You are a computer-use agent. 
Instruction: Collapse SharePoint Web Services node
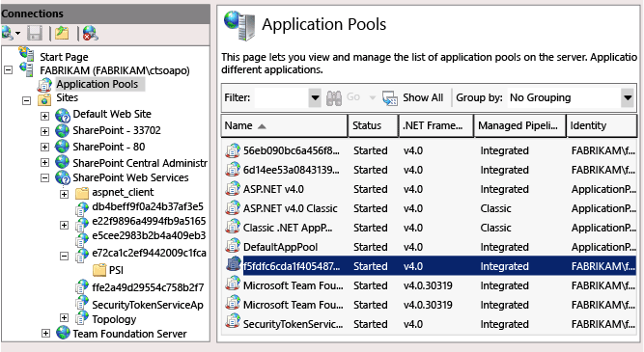(x=44, y=178)
